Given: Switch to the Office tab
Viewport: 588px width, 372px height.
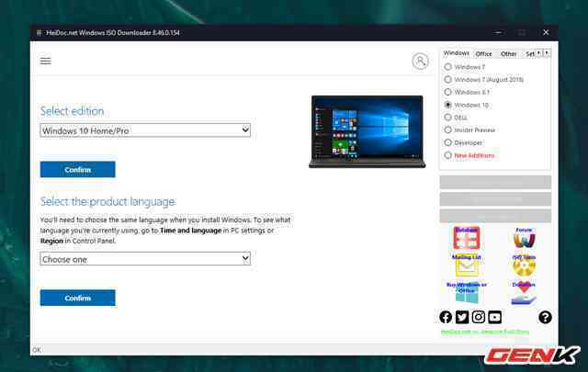Looking at the screenshot, I should 483,54.
